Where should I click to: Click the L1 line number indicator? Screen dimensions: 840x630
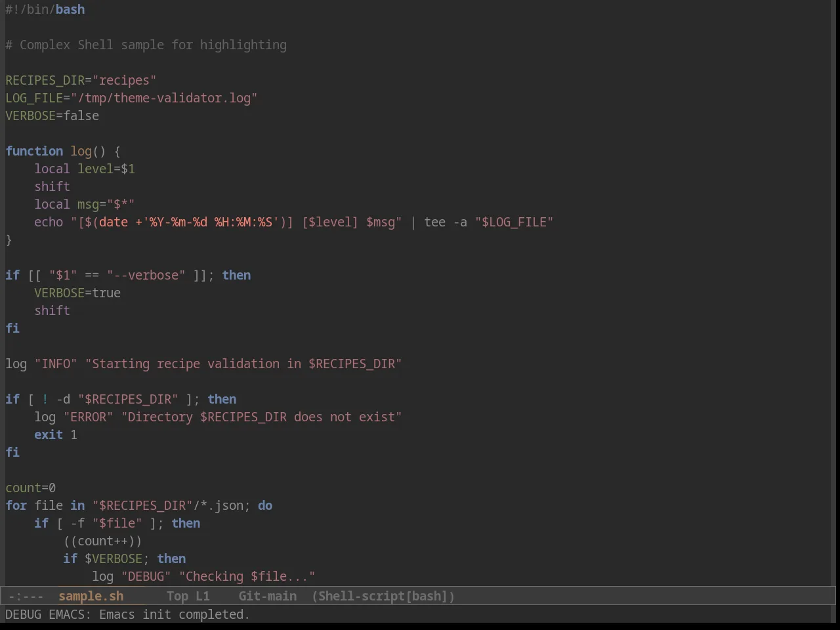tap(202, 596)
